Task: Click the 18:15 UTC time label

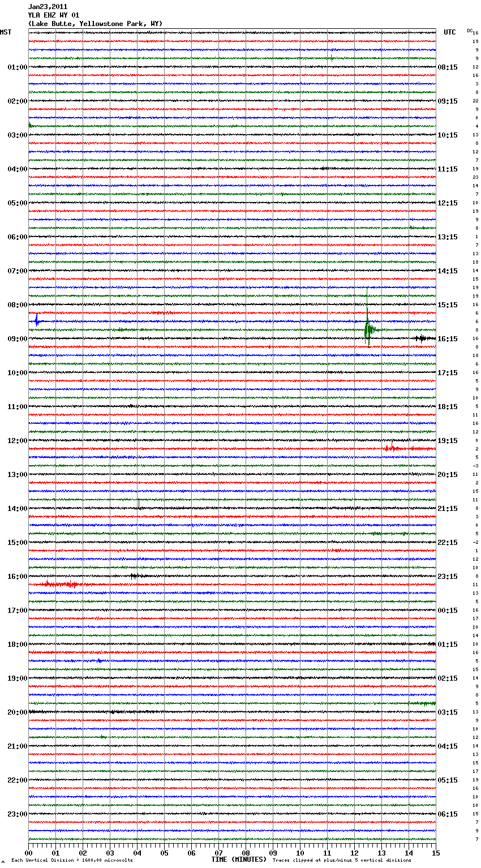Action: [448, 407]
